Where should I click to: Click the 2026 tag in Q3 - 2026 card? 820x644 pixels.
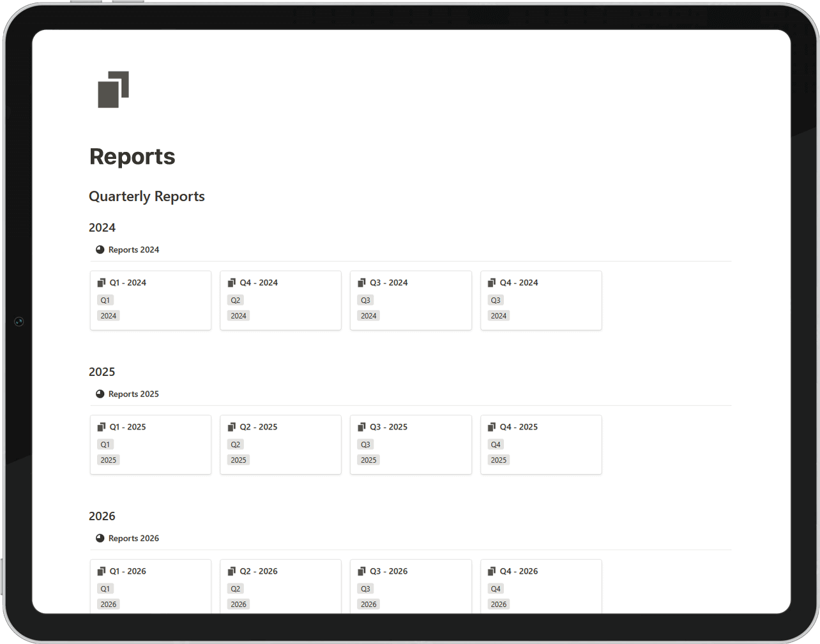[369, 604]
